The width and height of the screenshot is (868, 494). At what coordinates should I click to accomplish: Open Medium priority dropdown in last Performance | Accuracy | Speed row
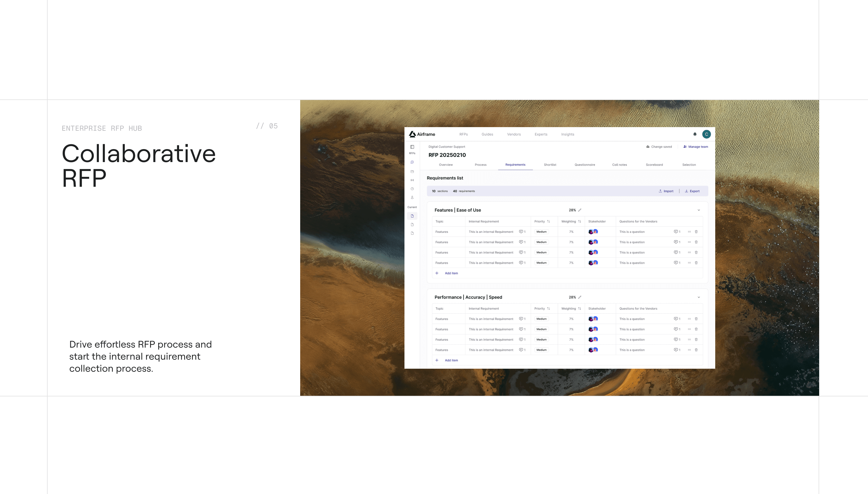pos(541,350)
